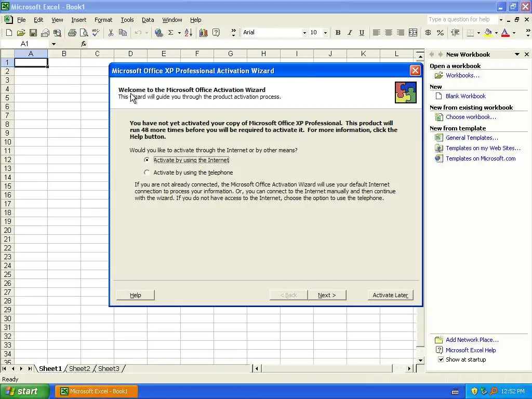
Task: Apply the red Font Color button
Action: point(505,33)
